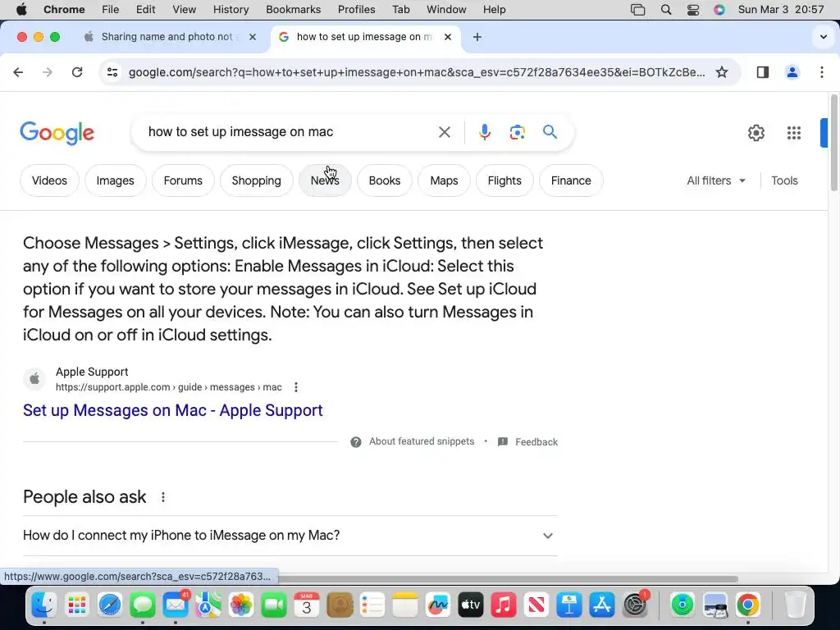Open Mail app in the Dock
This screenshot has width=840, height=630.
pyautogui.click(x=176, y=605)
